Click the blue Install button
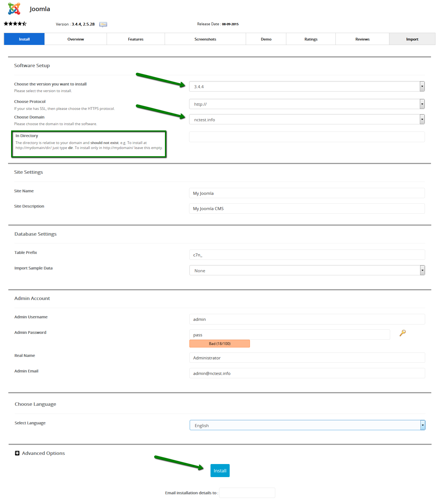Image resolution: width=441 pixels, height=504 pixels. coord(220,471)
